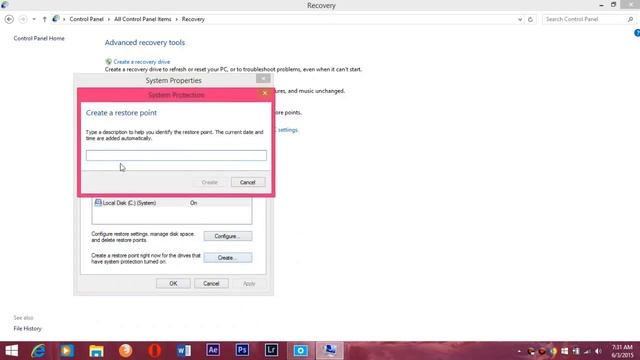Click the grayed Create button in dialog

pyautogui.click(x=209, y=182)
